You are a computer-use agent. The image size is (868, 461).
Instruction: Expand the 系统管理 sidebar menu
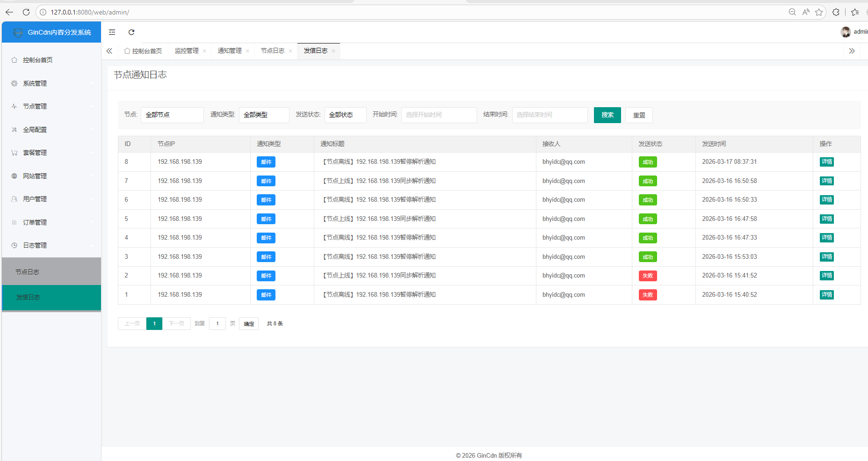(x=51, y=83)
